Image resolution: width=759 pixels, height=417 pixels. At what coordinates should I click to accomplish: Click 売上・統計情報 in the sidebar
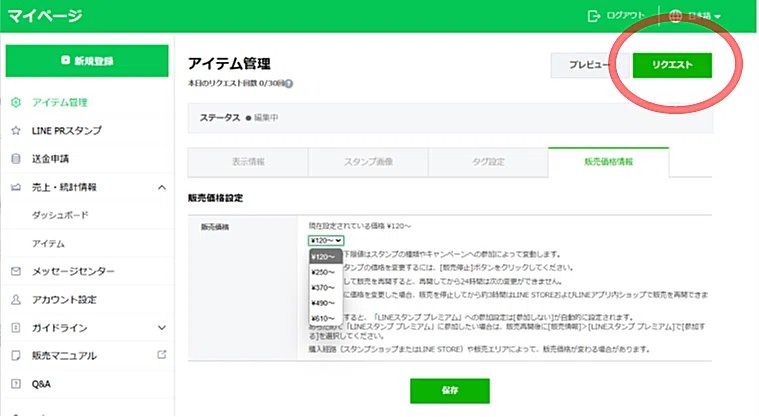coord(64,187)
